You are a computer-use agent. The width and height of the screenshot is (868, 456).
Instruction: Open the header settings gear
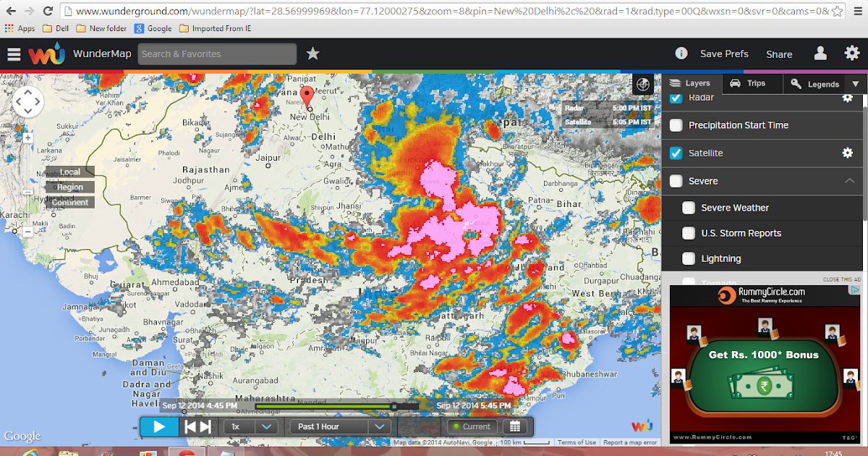click(x=852, y=54)
